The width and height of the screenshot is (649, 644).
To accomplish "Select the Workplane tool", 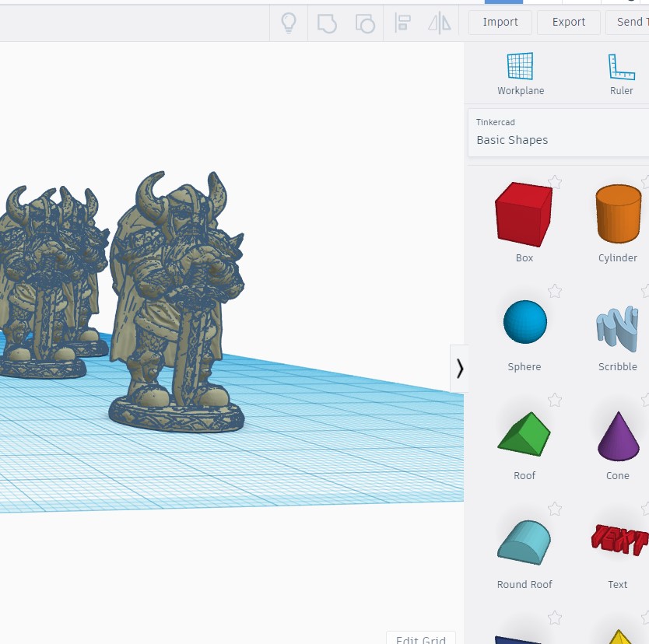I will (521, 74).
